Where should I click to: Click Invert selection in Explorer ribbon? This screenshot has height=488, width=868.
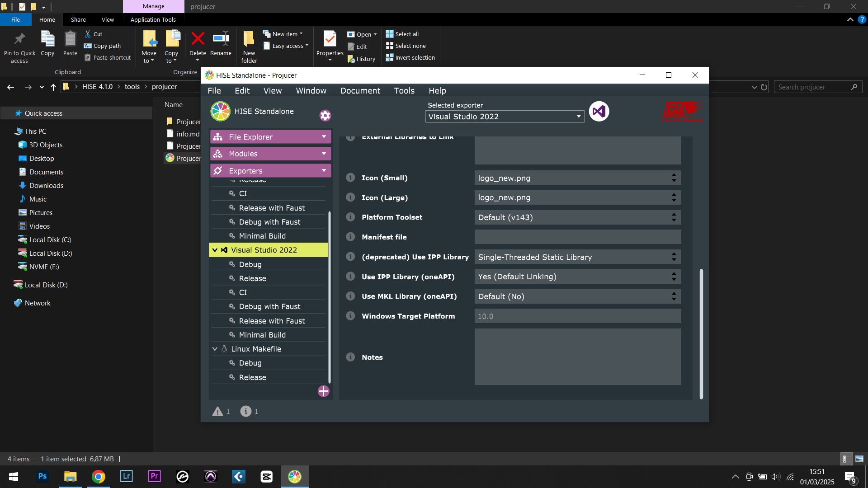[x=410, y=57]
